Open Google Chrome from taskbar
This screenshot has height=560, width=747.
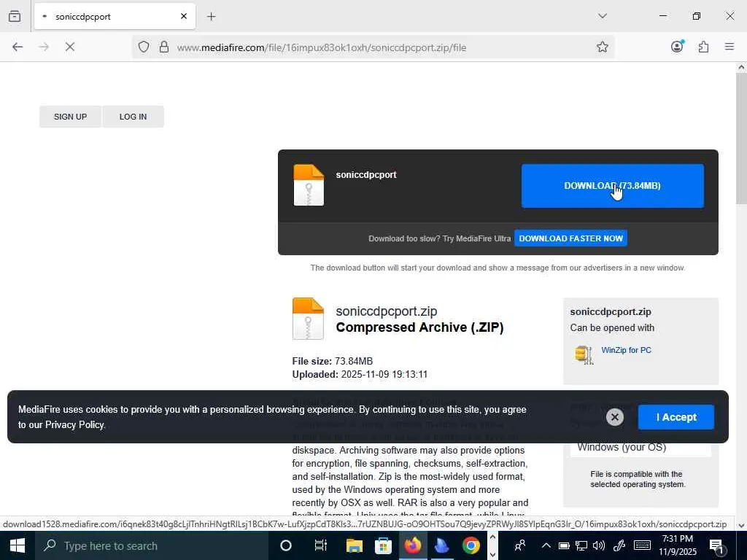point(471,545)
